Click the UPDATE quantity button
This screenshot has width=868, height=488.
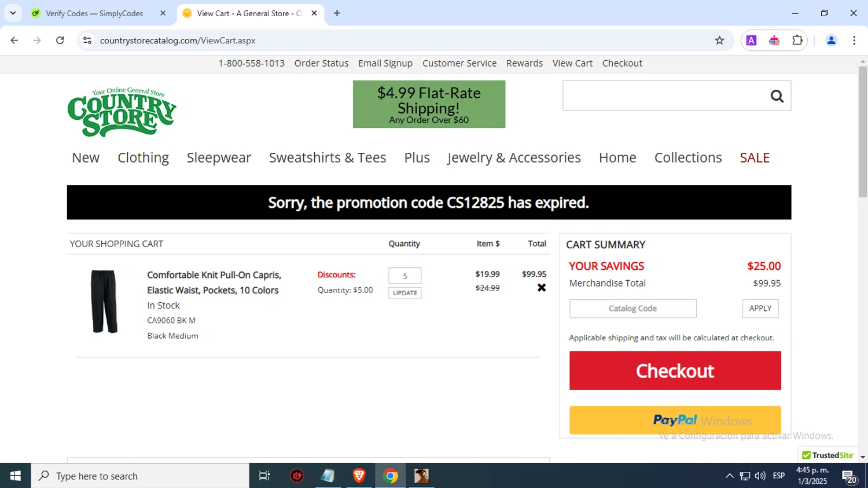tap(405, 293)
